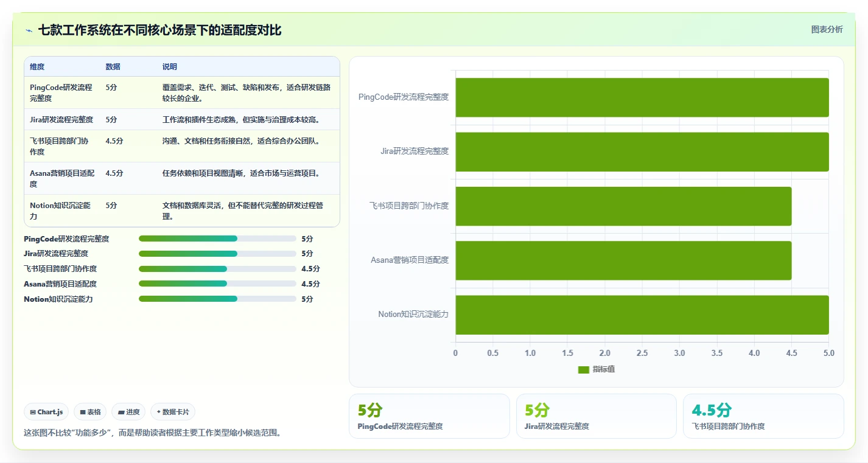Click the Jira研发流程完整度 progress bar
This screenshot has height=463, width=868.
217,254
